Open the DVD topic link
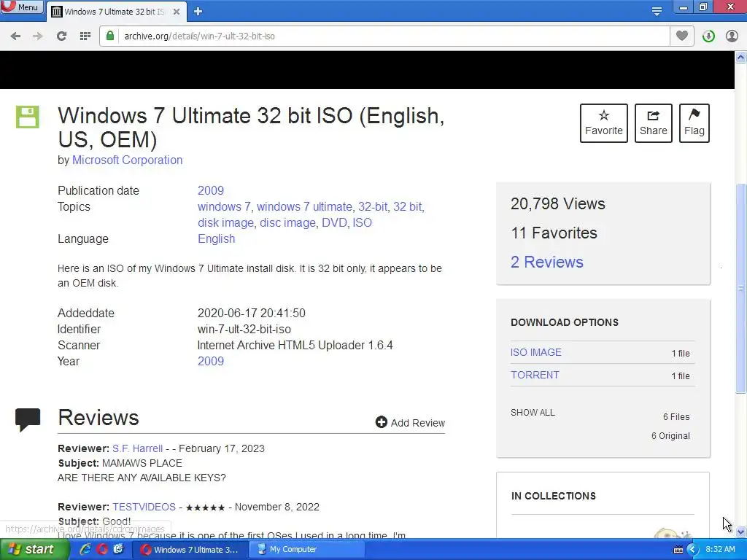 point(334,223)
